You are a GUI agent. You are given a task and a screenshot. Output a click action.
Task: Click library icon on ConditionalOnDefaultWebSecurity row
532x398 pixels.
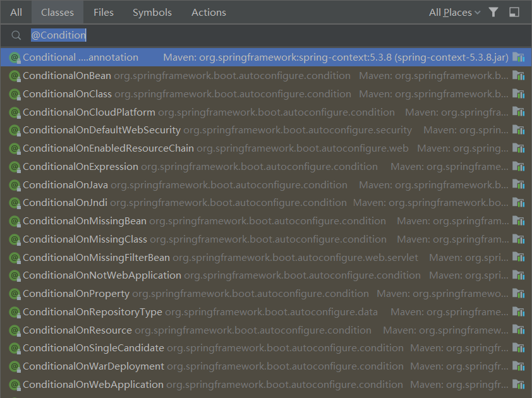pos(519,130)
